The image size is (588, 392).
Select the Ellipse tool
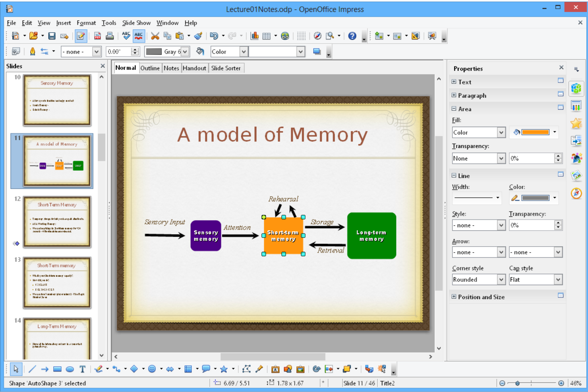[x=70, y=369]
